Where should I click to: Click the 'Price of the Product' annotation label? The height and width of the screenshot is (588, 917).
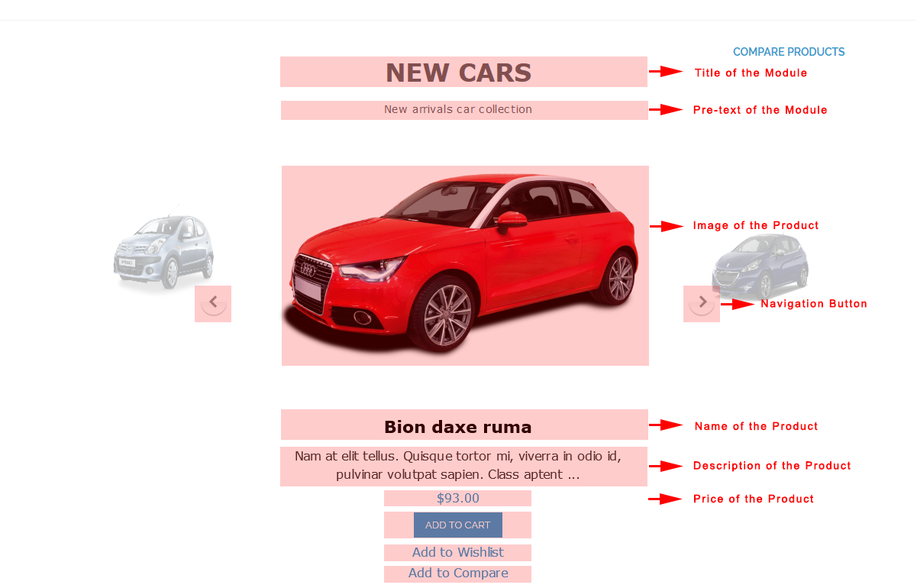pyautogui.click(x=754, y=499)
